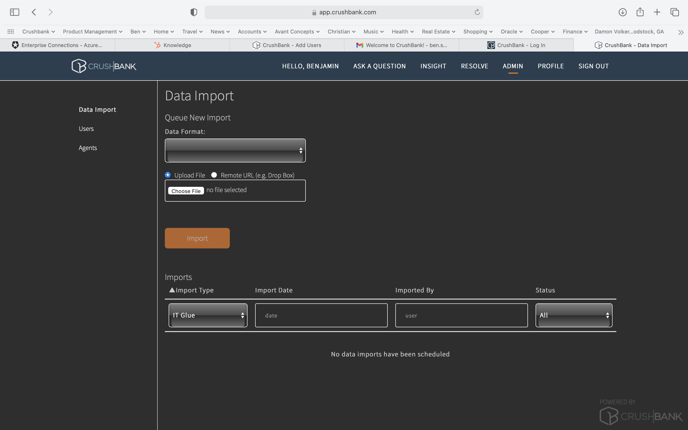This screenshot has width=688, height=430.
Task: Click the browser forward arrow
Action: (50, 12)
